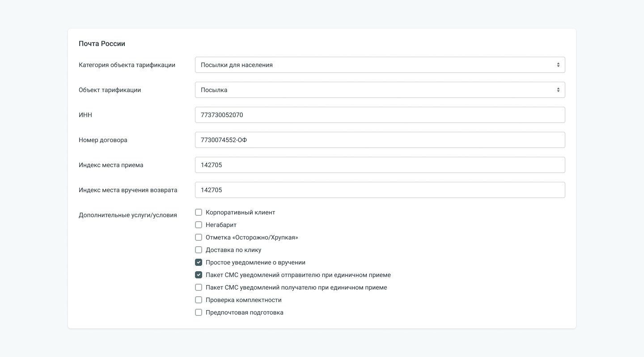644x357 pixels.
Task: Click the Индекс места вручения возврата label
Action: coord(128,190)
